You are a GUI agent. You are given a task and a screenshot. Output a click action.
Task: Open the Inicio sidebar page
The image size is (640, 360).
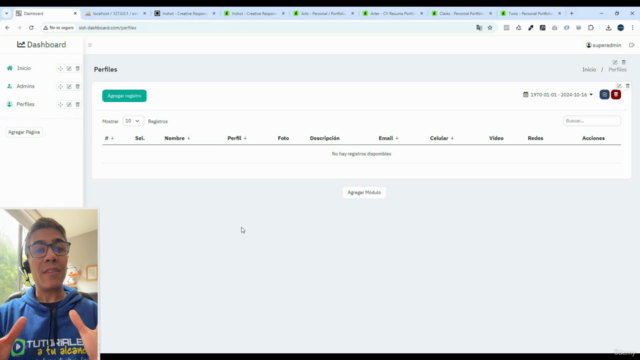pyautogui.click(x=24, y=68)
